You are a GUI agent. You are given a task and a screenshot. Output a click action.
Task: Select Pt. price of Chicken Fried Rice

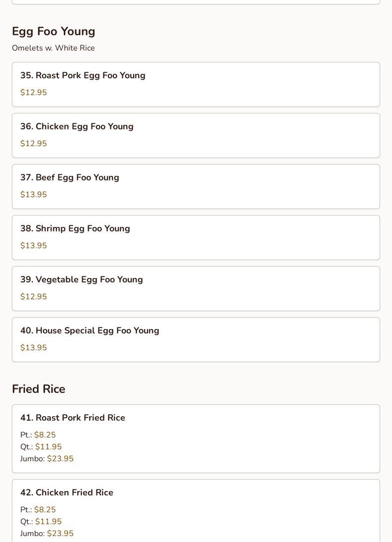[45, 510]
